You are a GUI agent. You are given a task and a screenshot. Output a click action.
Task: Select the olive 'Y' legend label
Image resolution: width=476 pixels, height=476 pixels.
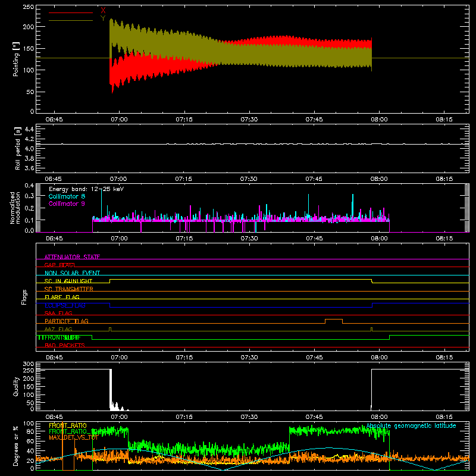pos(103,18)
